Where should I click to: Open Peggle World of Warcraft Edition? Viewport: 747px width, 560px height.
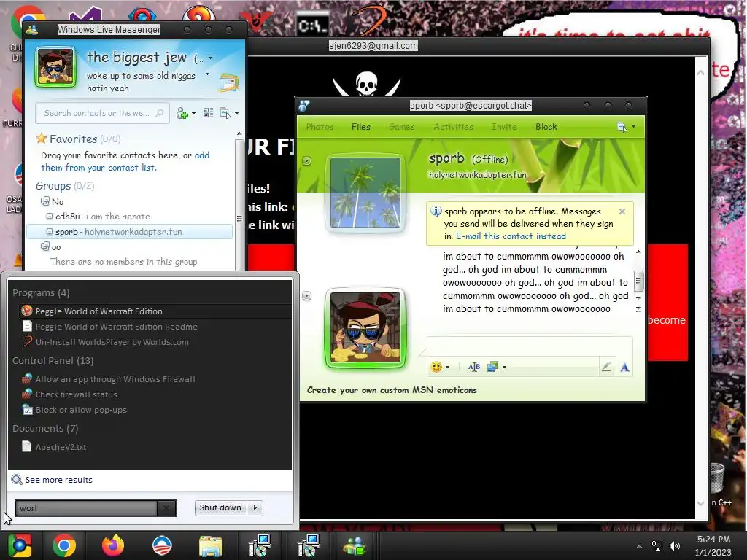coord(155,311)
